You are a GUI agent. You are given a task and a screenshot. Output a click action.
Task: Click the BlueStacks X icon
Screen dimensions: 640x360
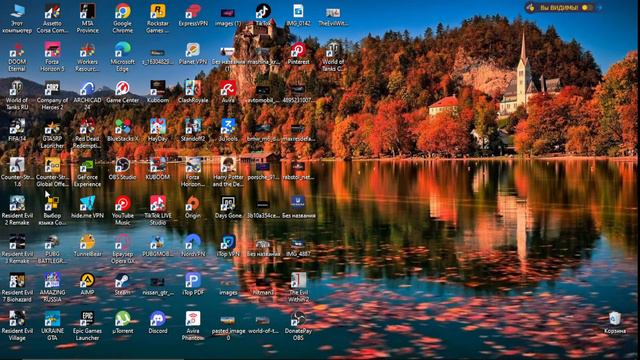(x=122, y=131)
